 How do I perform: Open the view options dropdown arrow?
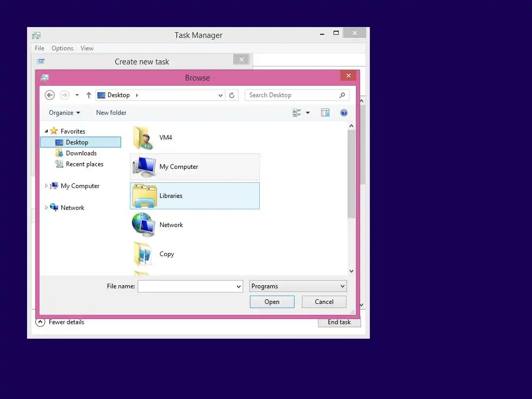pyautogui.click(x=308, y=113)
